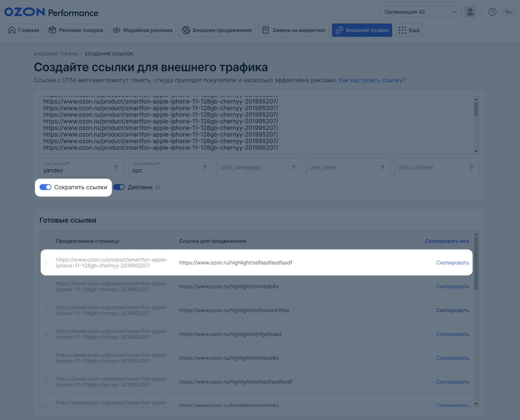
Task: Click the links table scroll-up arrow
Action: tap(476, 234)
